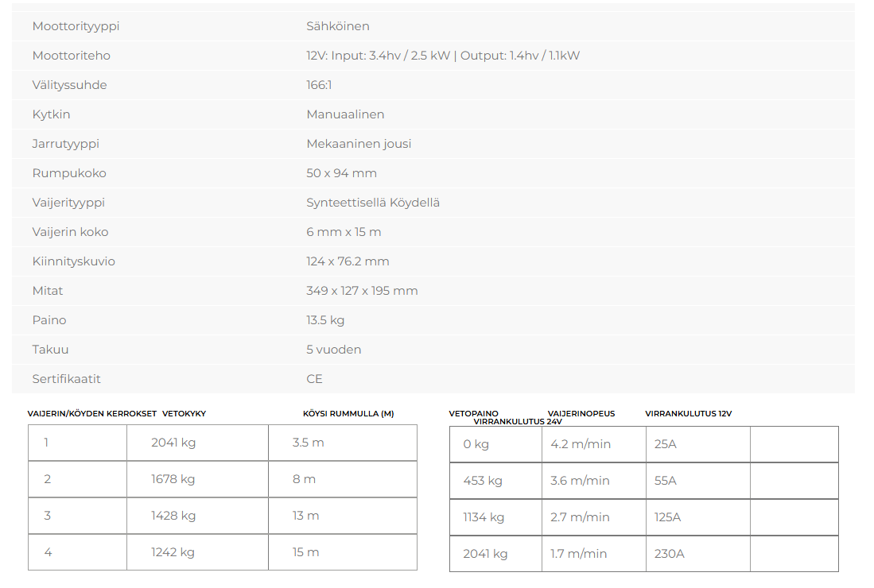Click the Rumpukoko 50 x 94 mm value

click(x=341, y=173)
